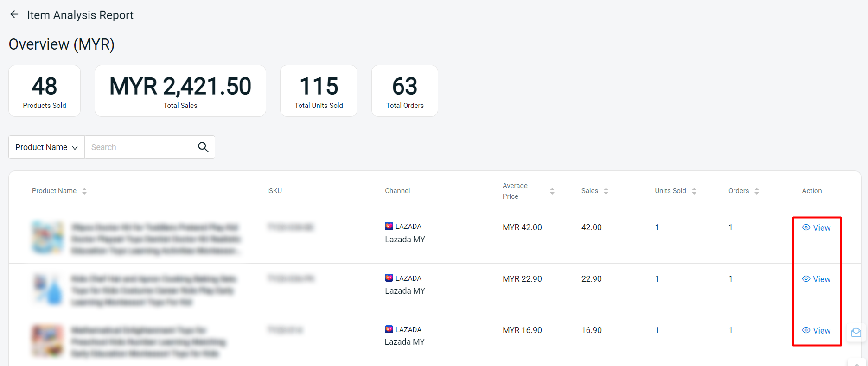868x366 pixels.
Task: Sort table by Sales column
Action: pyautogui.click(x=606, y=191)
